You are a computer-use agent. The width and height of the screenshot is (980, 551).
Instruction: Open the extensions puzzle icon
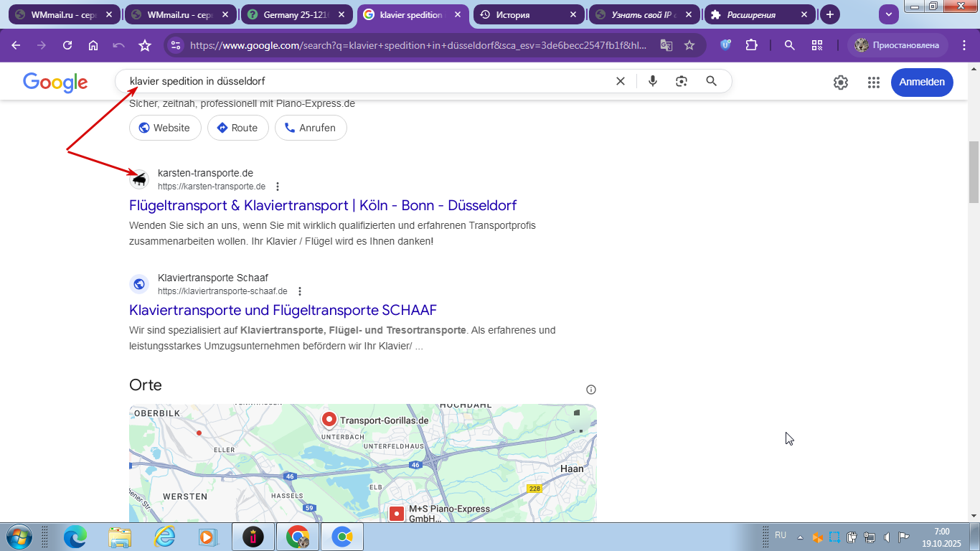751,45
